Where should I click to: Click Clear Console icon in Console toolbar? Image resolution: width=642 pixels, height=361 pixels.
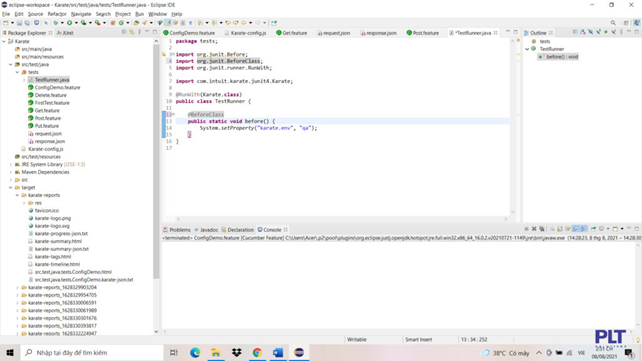point(552,229)
